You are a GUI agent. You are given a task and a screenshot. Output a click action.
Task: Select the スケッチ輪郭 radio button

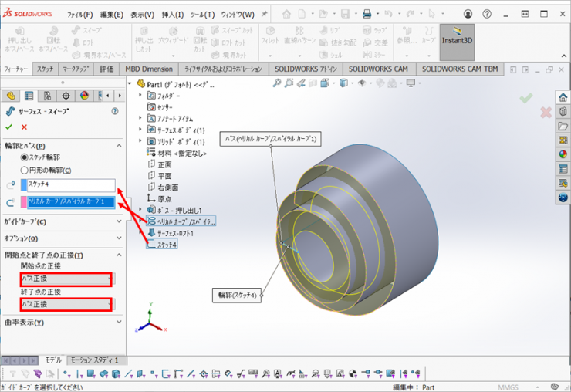point(25,157)
